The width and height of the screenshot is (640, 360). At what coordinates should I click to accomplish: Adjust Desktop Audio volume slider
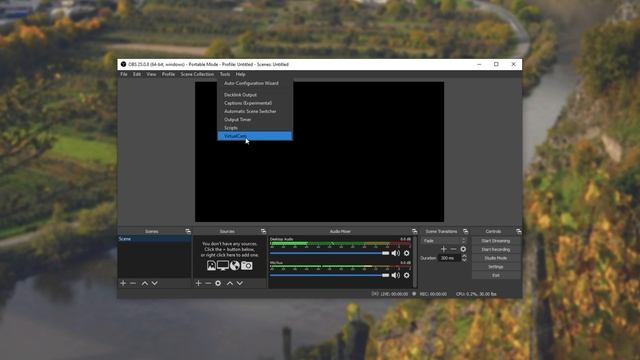(329, 253)
